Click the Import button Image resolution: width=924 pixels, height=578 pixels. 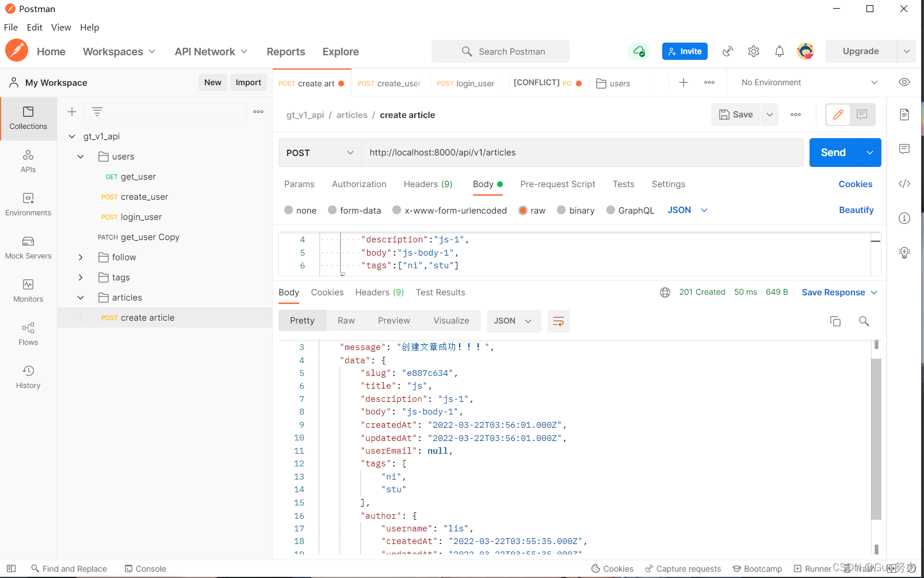[248, 82]
